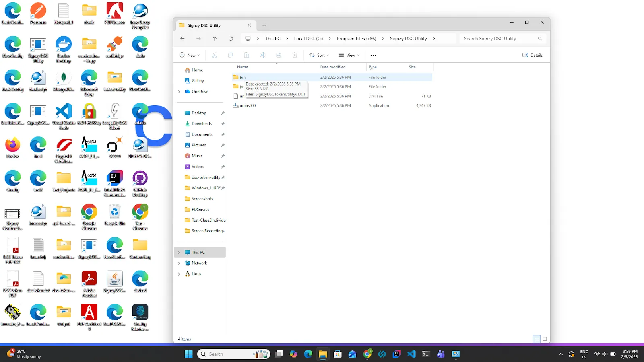Navigate to Program Files (x86) breadcrumb
644x362 pixels.
[x=356, y=39]
